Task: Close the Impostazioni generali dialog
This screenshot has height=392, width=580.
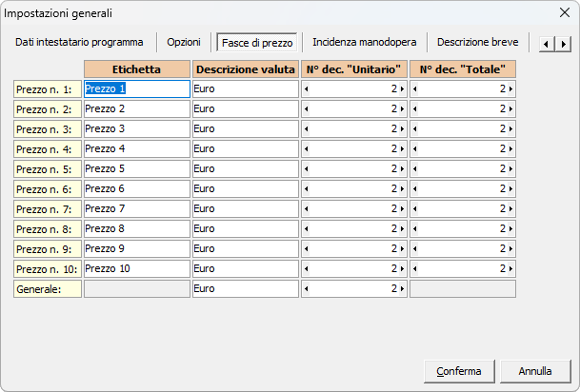Action: pos(564,13)
